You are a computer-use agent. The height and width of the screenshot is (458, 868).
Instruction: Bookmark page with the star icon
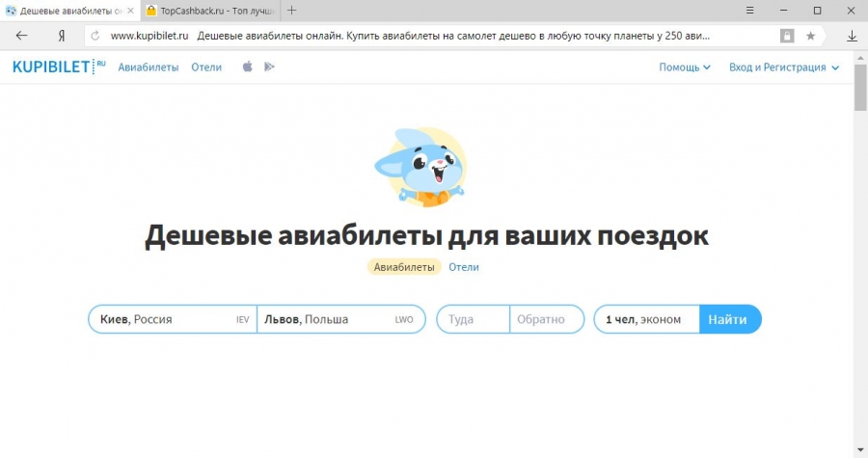tap(810, 36)
